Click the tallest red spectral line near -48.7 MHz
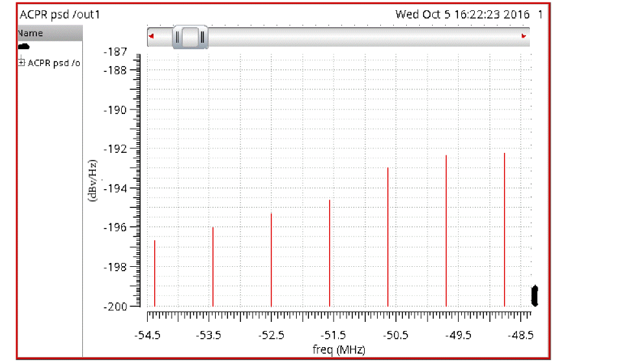The image size is (618, 364). tap(504, 230)
